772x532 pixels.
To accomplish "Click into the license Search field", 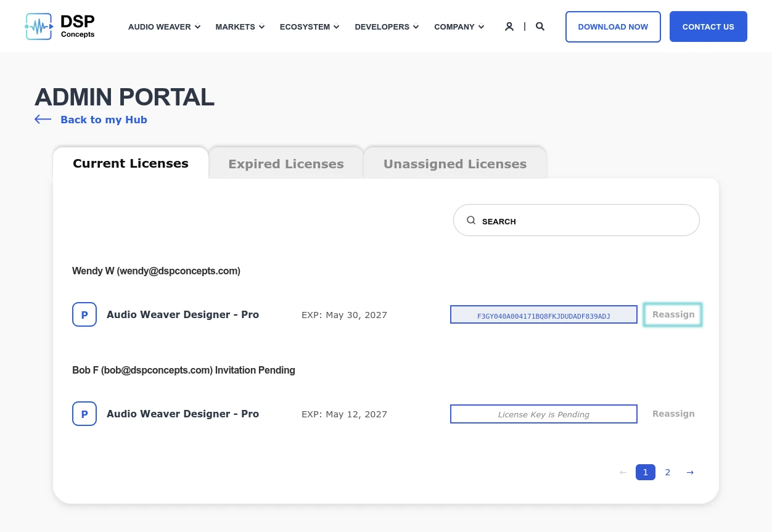I will (577, 220).
